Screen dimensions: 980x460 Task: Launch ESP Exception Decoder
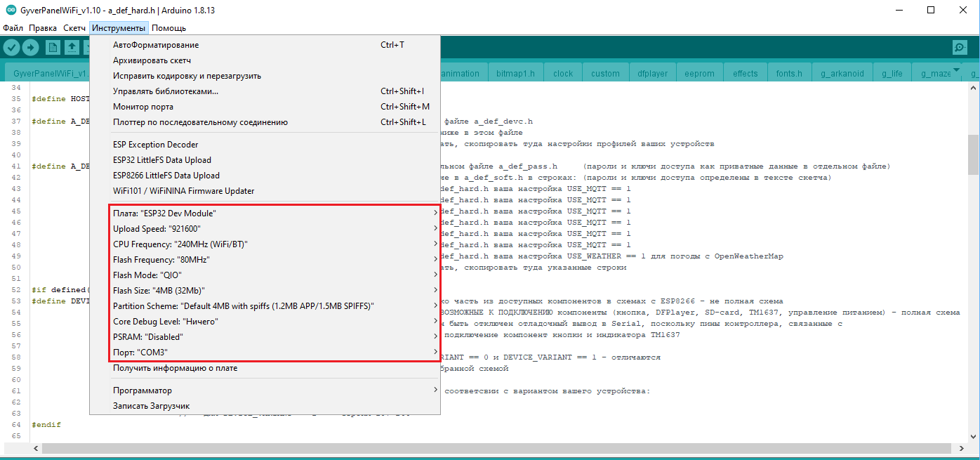pos(265,145)
